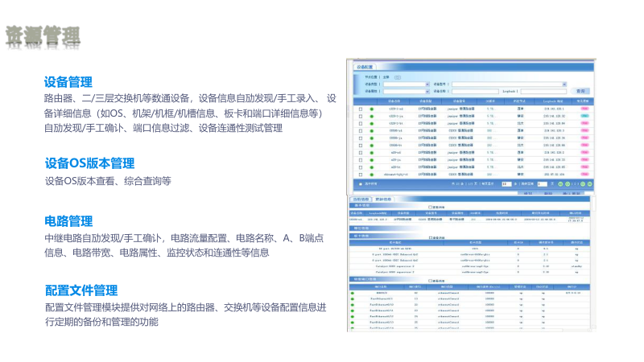Click the teal status badge in the device table

(x=584, y=116)
